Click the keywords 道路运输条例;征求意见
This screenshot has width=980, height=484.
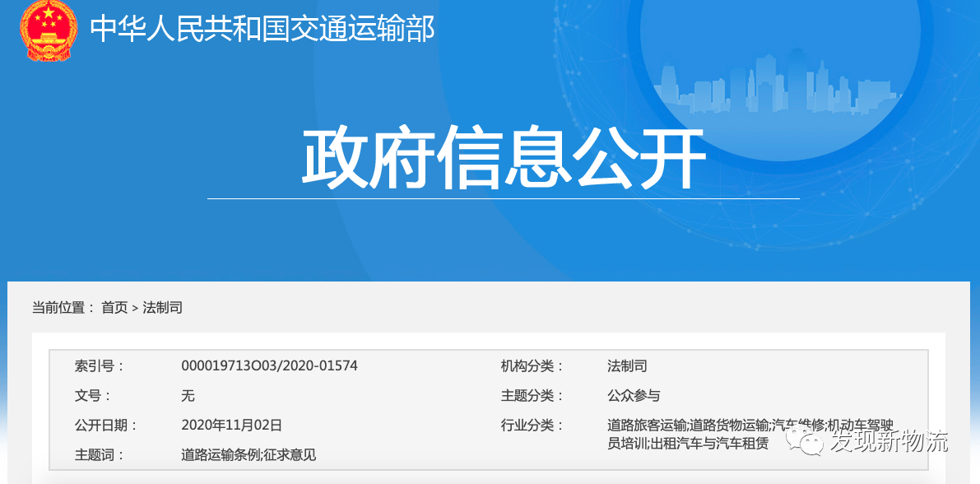click(x=248, y=454)
